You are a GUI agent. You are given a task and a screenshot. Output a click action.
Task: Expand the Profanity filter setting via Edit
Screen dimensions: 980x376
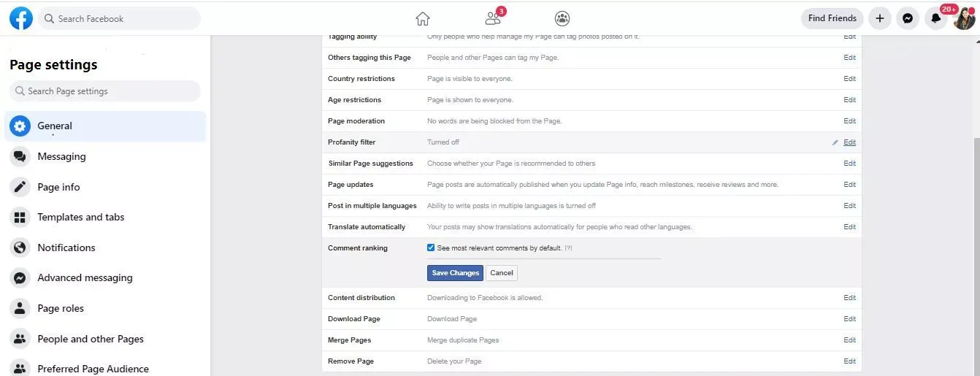click(849, 142)
